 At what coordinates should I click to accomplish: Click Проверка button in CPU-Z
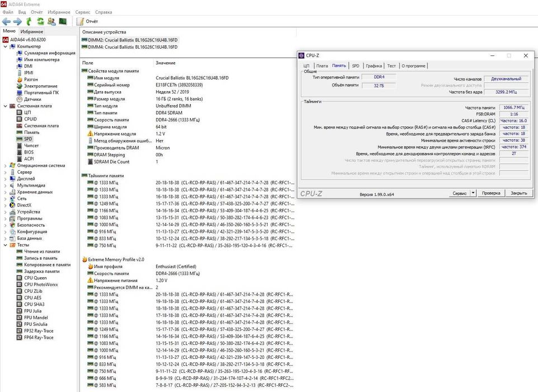[x=491, y=193]
